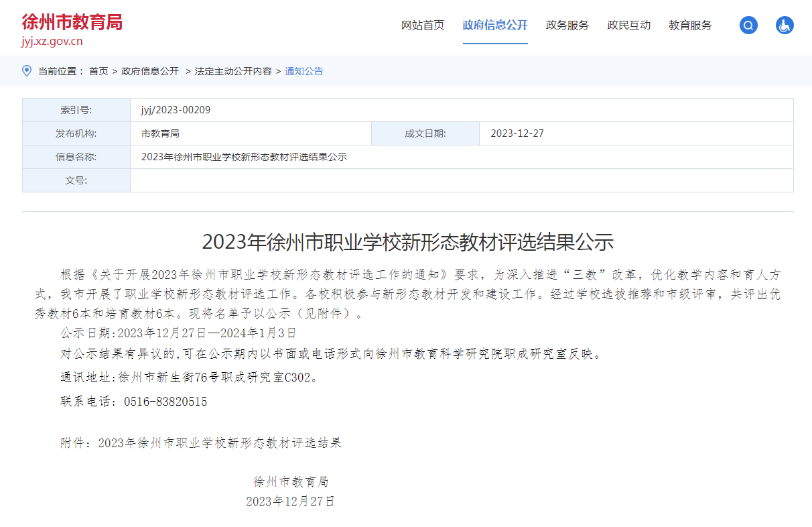Click the info name value in the table
The width and height of the screenshot is (812, 527).
pyautogui.click(x=245, y=157)
